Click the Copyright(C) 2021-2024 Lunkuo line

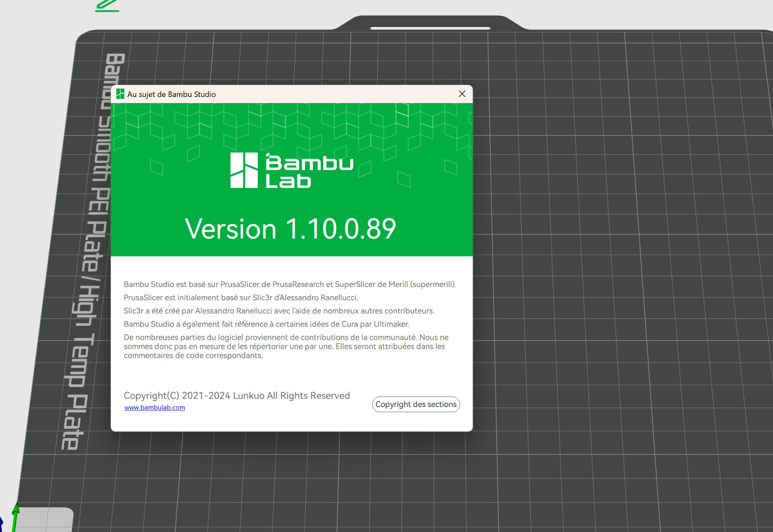click(x=237, y=395)
